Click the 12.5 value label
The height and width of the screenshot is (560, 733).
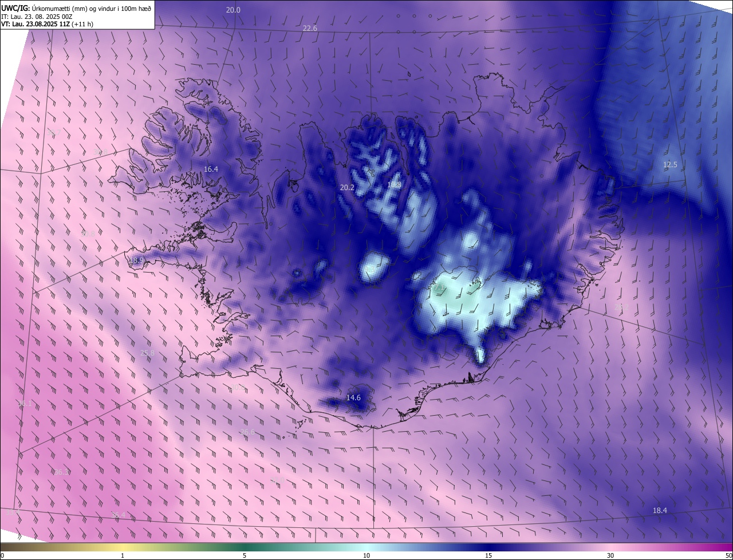pyautogui.click(x=670, y=164)
